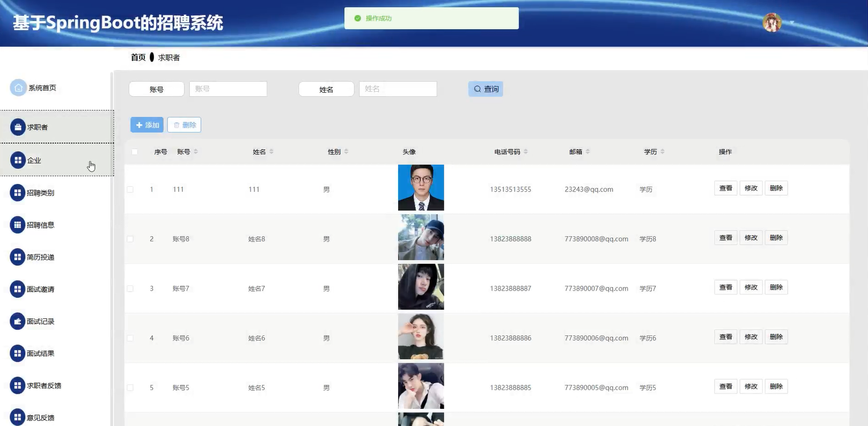868x426 pixels.
Task: Sort the table by 电话号码 column
Action: click(525, 151)
